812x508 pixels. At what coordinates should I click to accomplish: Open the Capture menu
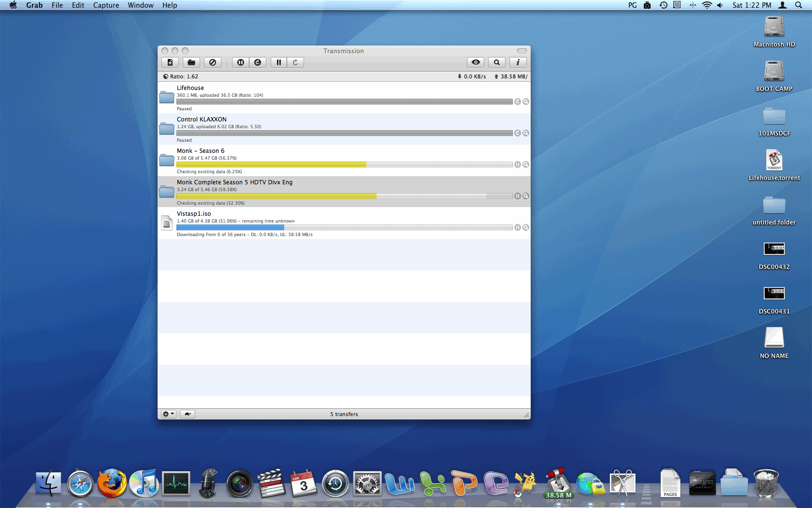tap(106, 5)
